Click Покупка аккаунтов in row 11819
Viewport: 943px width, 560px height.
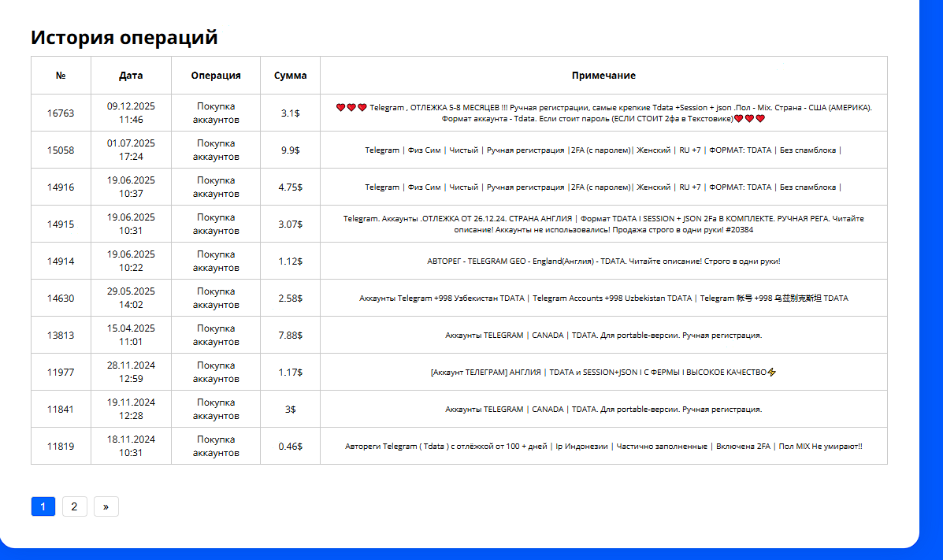216,447
